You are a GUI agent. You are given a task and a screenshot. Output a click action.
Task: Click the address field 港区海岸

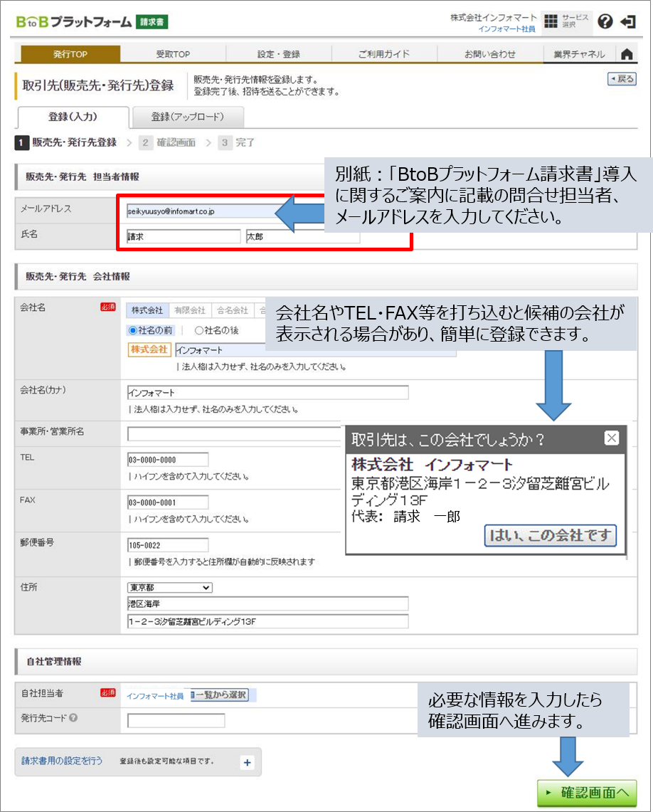click(267, 603)
